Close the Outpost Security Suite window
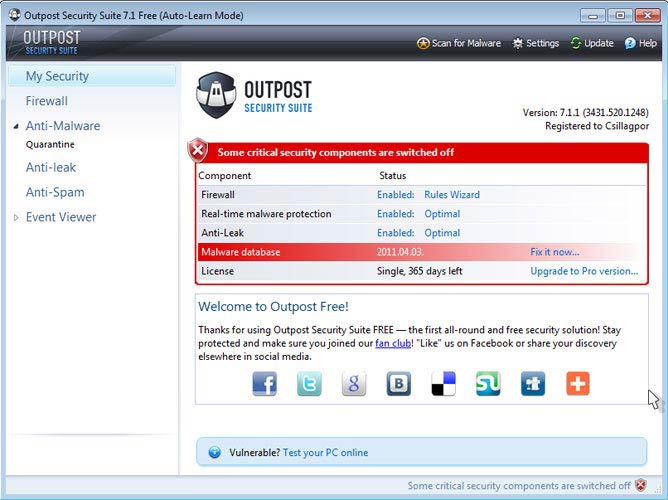The image size is (668, 500). coord(648,16)
